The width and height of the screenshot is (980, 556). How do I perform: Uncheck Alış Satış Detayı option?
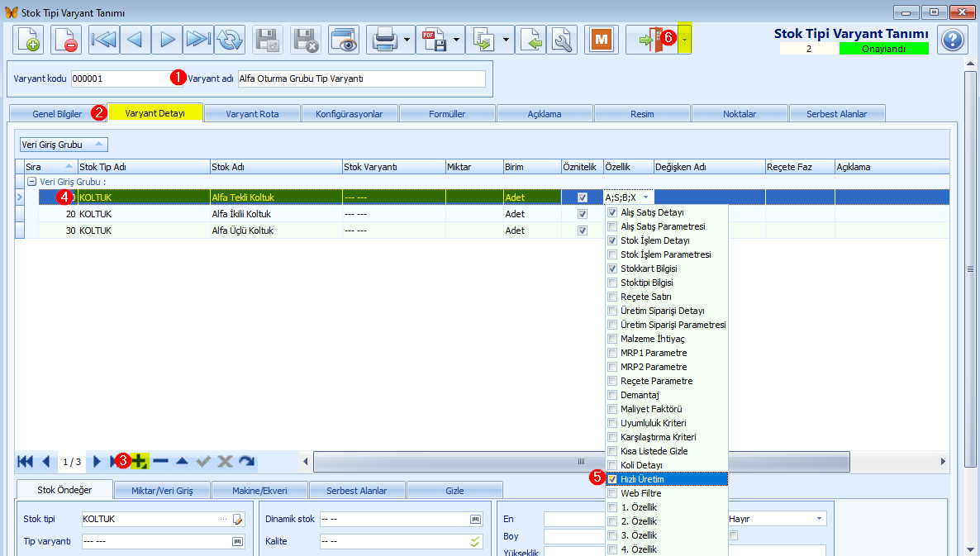(x=612, y=212)
